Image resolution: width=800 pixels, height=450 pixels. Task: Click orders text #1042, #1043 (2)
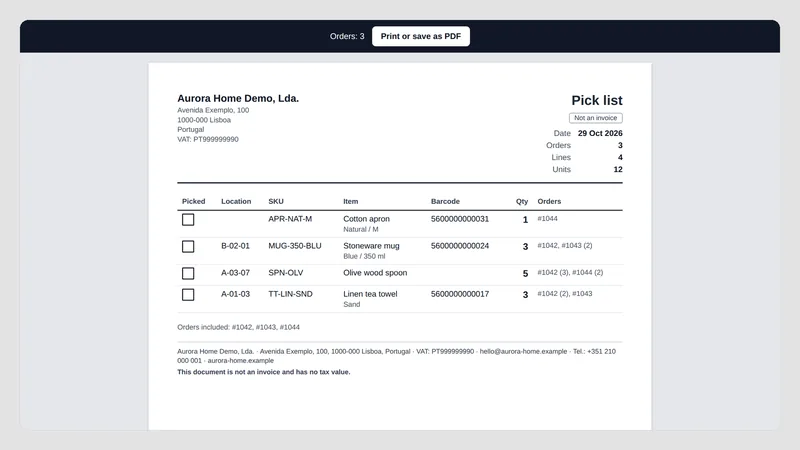point(565,245)
